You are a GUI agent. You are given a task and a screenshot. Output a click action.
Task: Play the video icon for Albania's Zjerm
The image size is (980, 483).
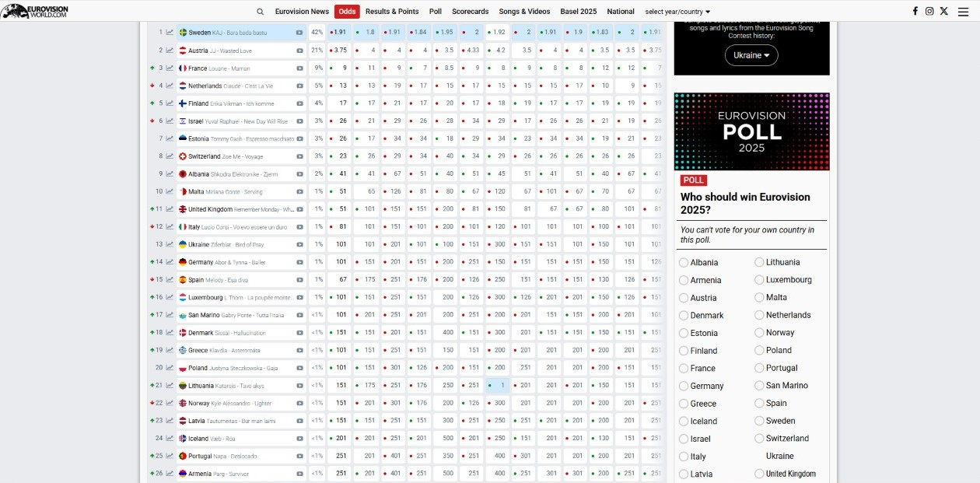pos(299,174)
